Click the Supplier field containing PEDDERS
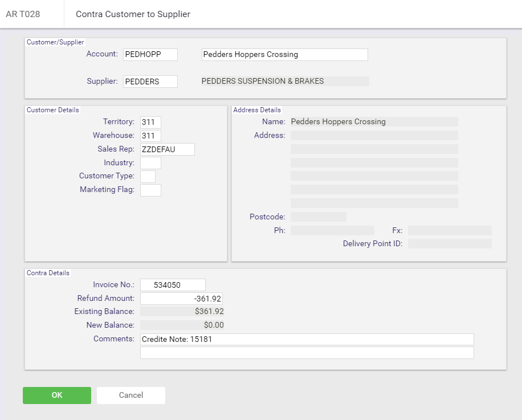This screenshot has height=420, width=522. (150, 81)
